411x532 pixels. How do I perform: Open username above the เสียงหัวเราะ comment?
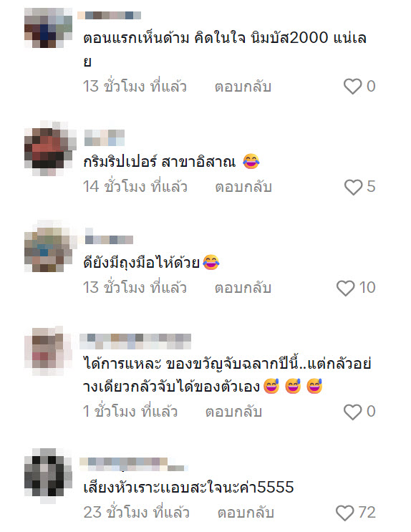pos(134,465)
